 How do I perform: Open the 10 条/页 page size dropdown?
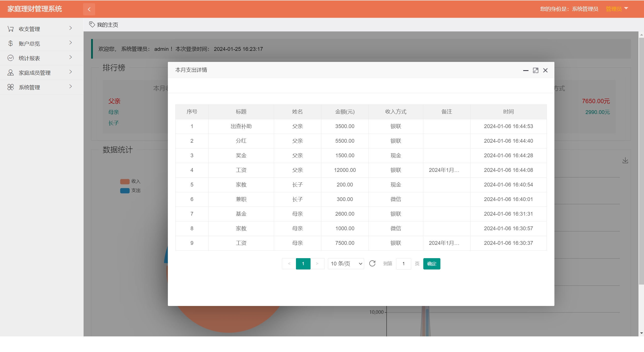click(x=346, y=264)
